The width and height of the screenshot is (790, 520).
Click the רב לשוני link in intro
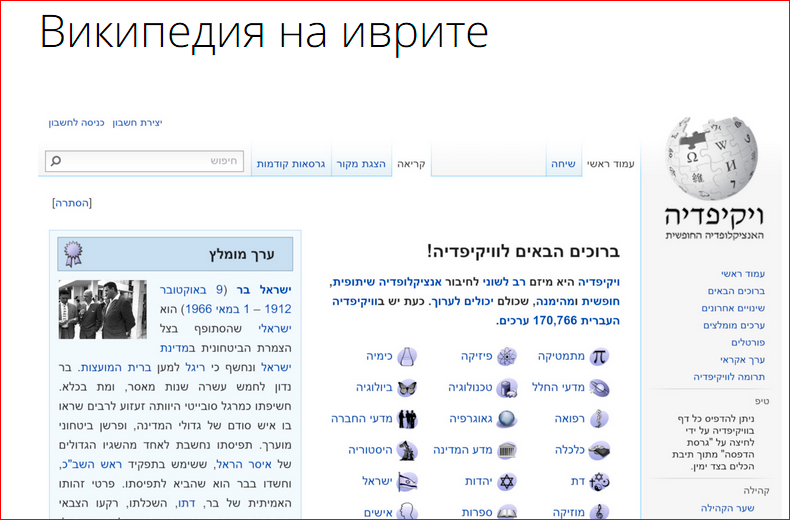[504, 282]
